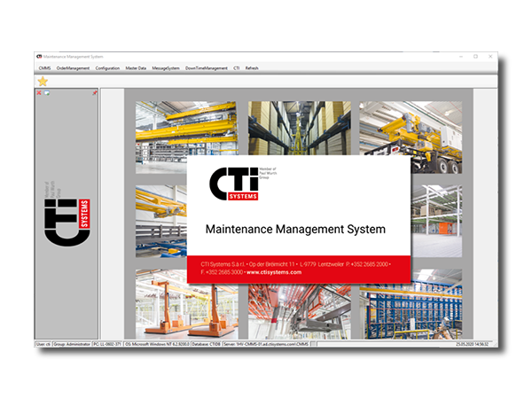Open the Configuration menu
The height and width of the screenshot is (399, 532).
pos(107,68)
